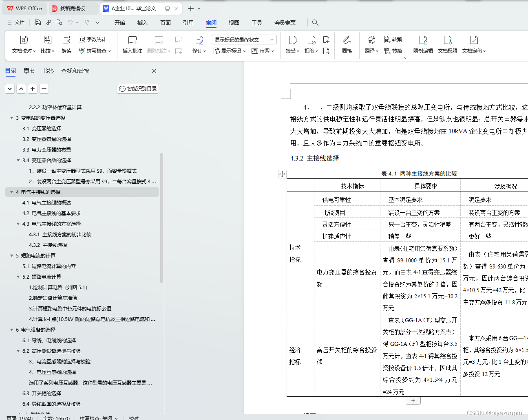Open 文档定稿 finalize document
Viewport: 528px width, 420px height.
pyautogui.click(x=473, y=45)
